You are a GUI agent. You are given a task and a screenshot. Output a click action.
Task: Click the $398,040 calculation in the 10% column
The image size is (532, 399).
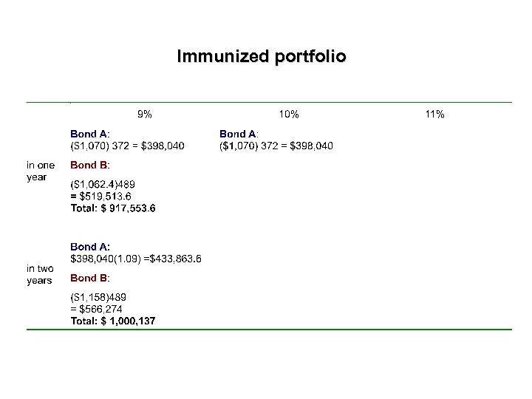point(276,146)
